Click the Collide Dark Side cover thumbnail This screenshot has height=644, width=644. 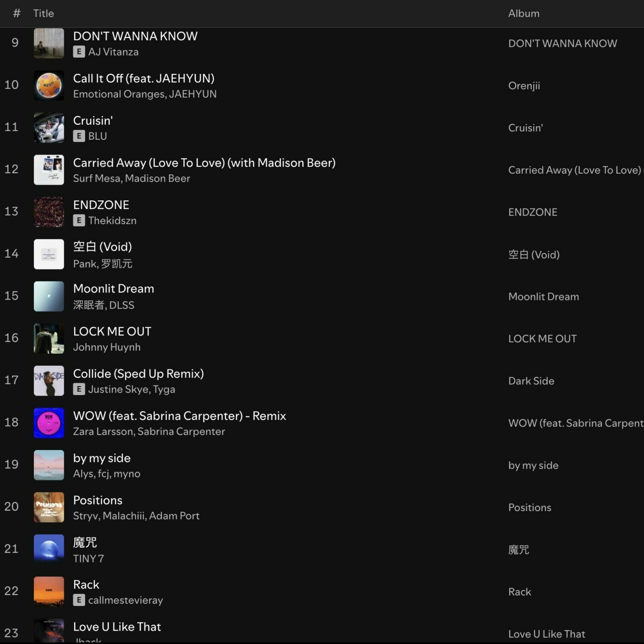[x=49, y=381]
